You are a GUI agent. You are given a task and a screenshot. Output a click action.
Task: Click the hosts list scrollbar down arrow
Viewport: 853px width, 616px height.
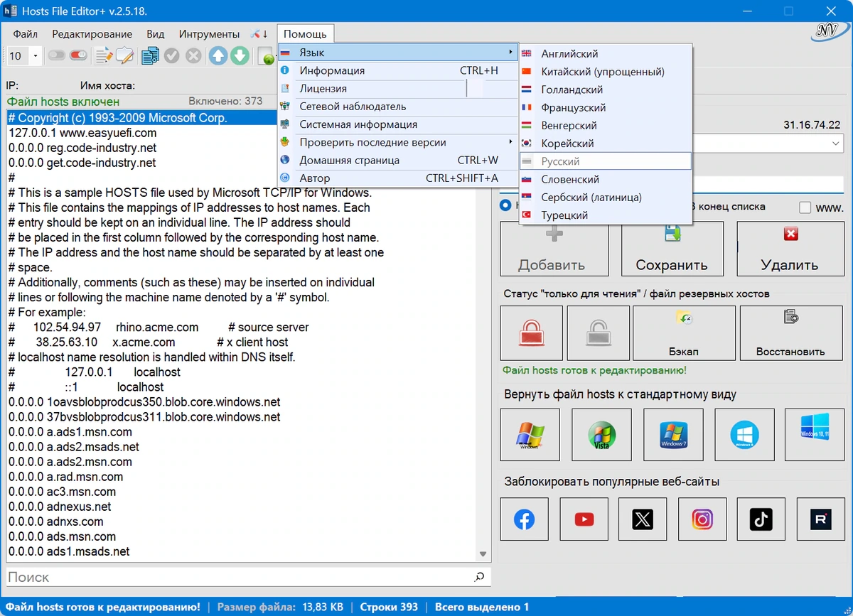(483, 553)
